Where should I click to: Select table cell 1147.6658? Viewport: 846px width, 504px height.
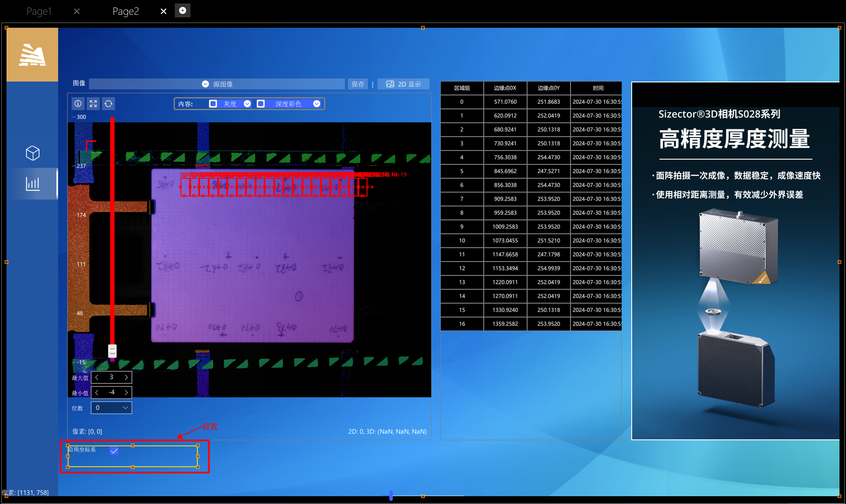click(x=505, y=255)
